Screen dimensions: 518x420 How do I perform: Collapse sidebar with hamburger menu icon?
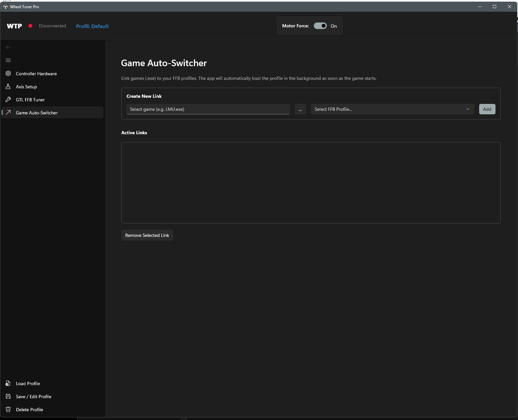tap(8, 60)
